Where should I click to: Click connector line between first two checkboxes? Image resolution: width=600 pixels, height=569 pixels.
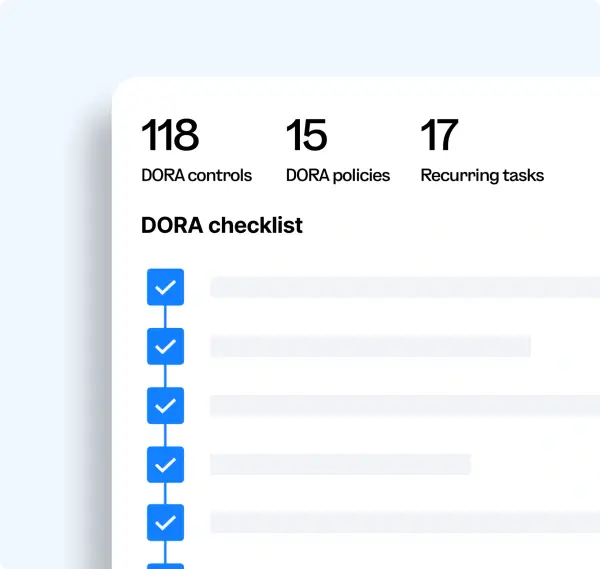pyautogui.click(x=166, y=316)
